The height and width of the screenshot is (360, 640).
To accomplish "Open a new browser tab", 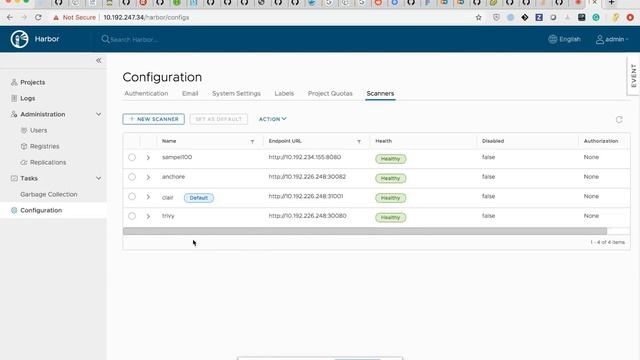I will pos(611,2).
